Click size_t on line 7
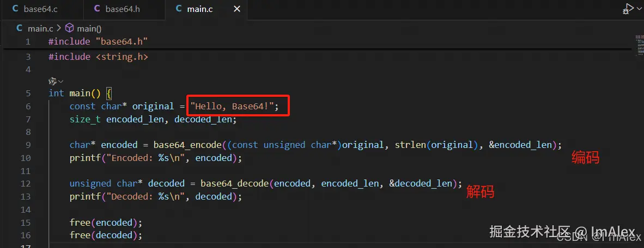 pos(85,119)
